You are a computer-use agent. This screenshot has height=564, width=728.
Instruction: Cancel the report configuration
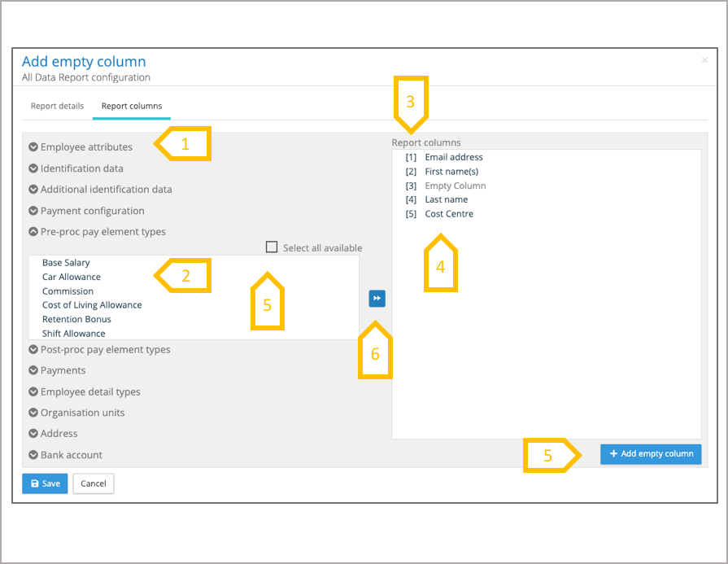(x=94, y=483)
